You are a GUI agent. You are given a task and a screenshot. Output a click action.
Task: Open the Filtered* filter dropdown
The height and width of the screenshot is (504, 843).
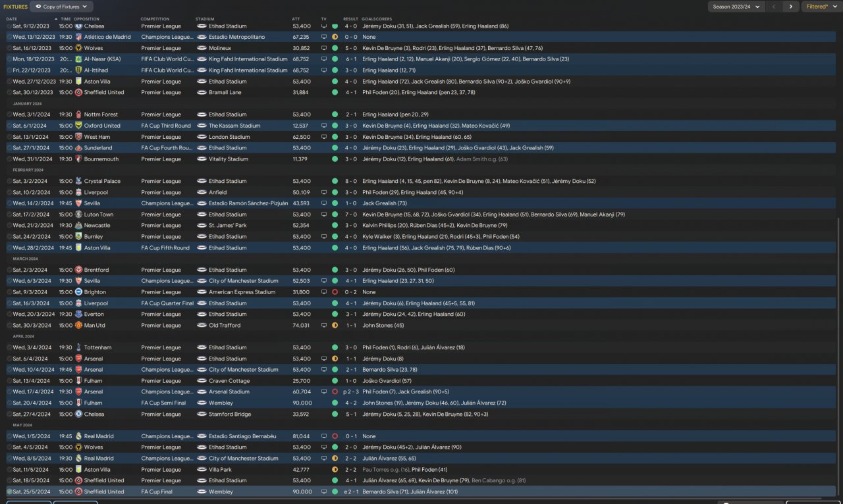click(x=821, y=7)
